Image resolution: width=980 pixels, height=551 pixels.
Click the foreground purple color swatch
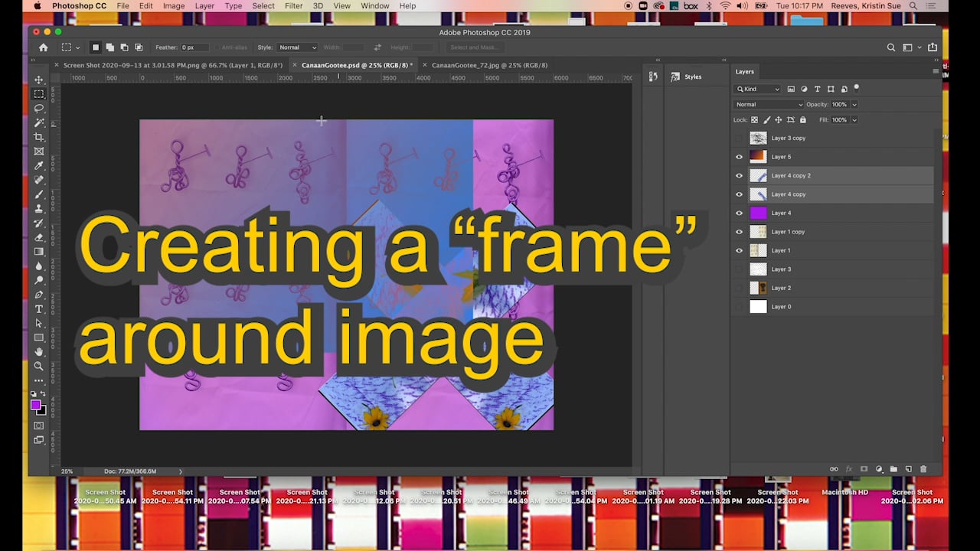pyautogui.click(x=36, y=404)
